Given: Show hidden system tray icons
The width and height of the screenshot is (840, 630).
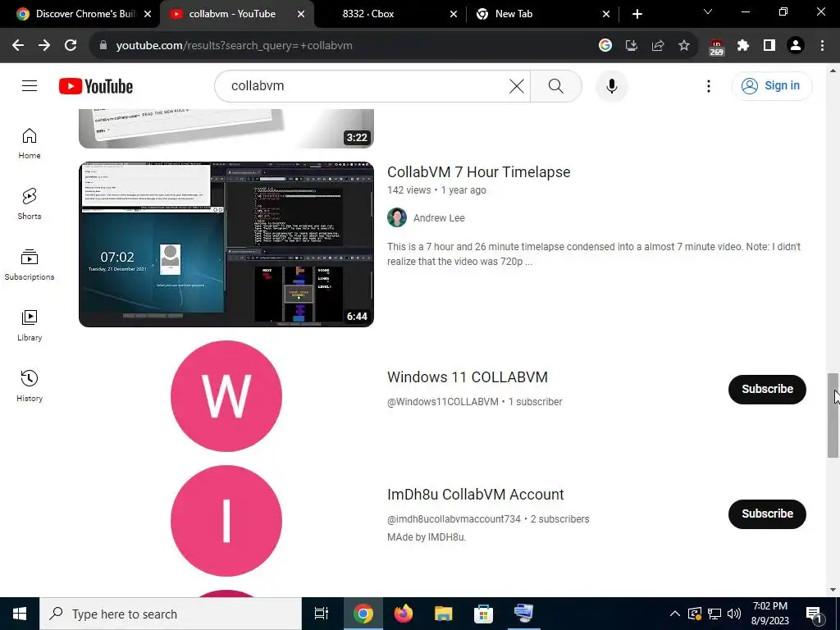Looking at the screenshot, I should point(675,614).
